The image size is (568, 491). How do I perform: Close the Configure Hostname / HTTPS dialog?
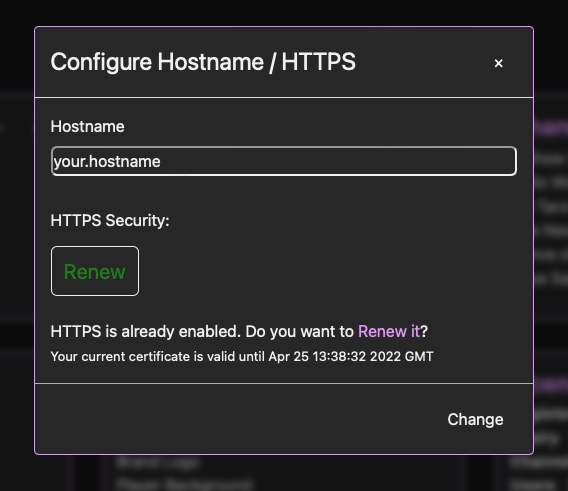(498, 63)
